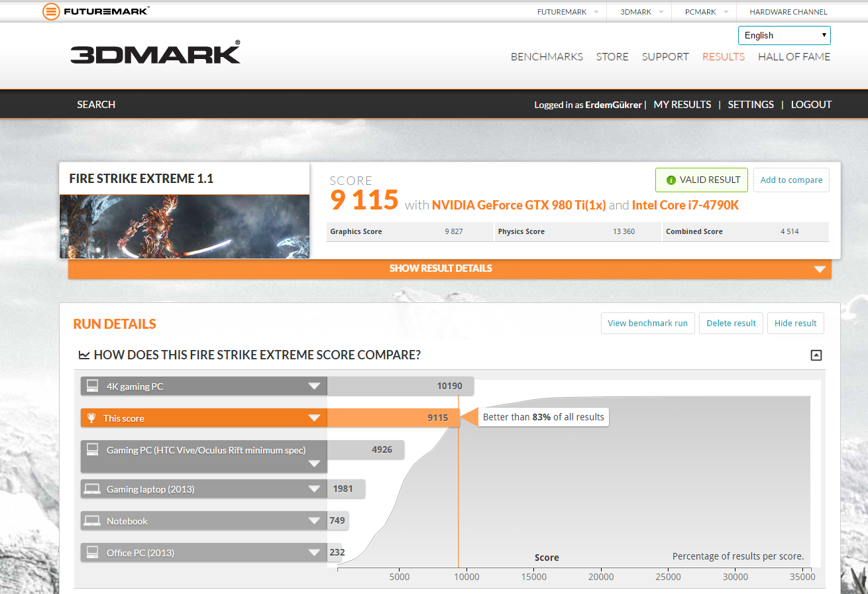Viewport: 868px width, 594px height.
Task: Click Hide result button
Action: point(795,324)
